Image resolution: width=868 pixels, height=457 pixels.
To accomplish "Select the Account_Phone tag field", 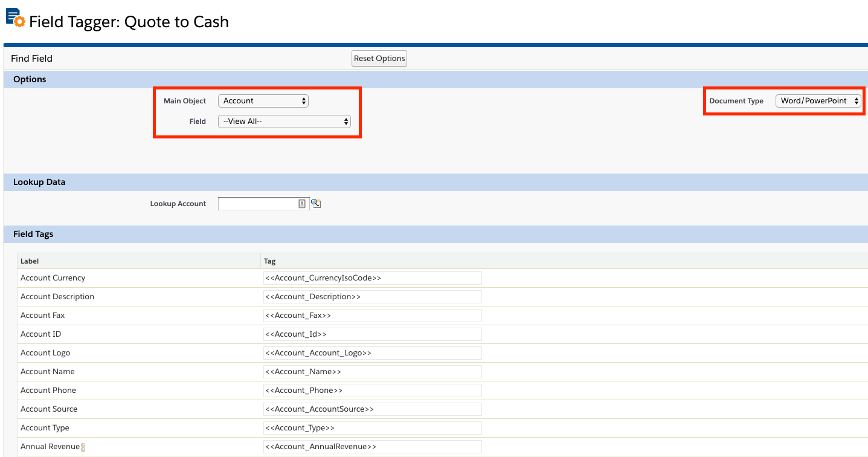I will click(373, 391).
